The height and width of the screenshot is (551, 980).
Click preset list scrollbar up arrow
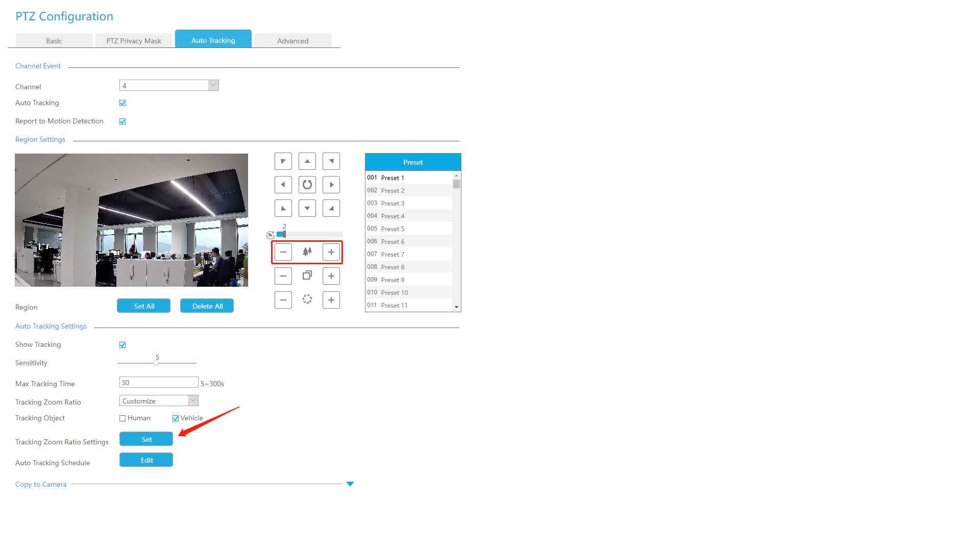[456, 176]
